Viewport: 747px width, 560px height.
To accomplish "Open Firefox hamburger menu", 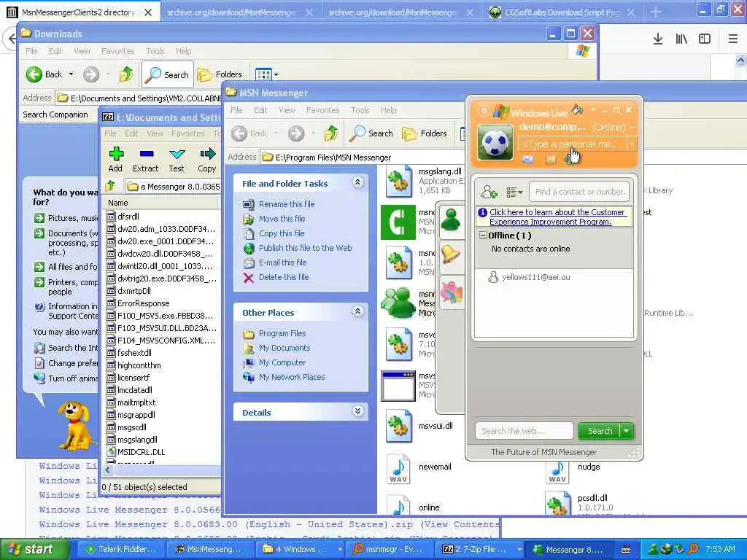I will [732, 39].
